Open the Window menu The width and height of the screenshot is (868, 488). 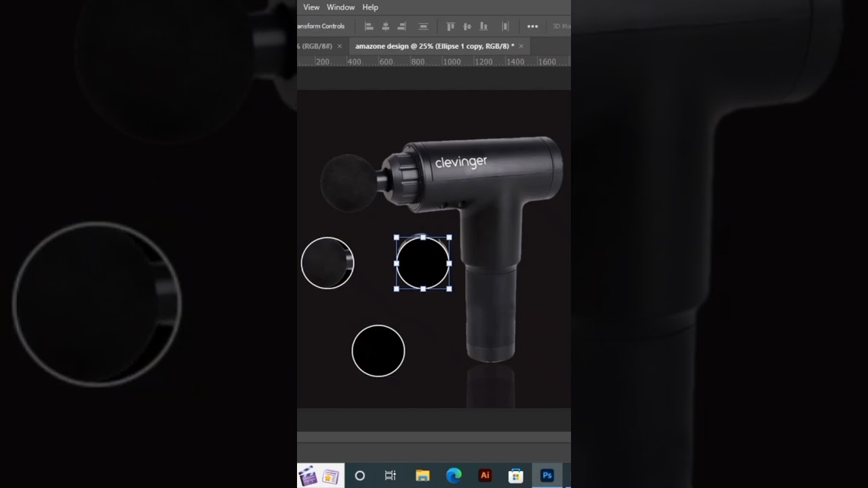coord(340,7)
